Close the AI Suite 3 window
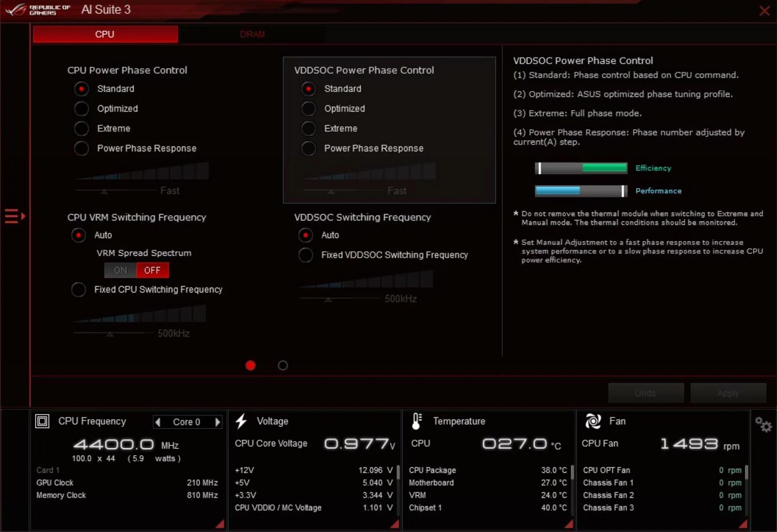 coord(764,10)
